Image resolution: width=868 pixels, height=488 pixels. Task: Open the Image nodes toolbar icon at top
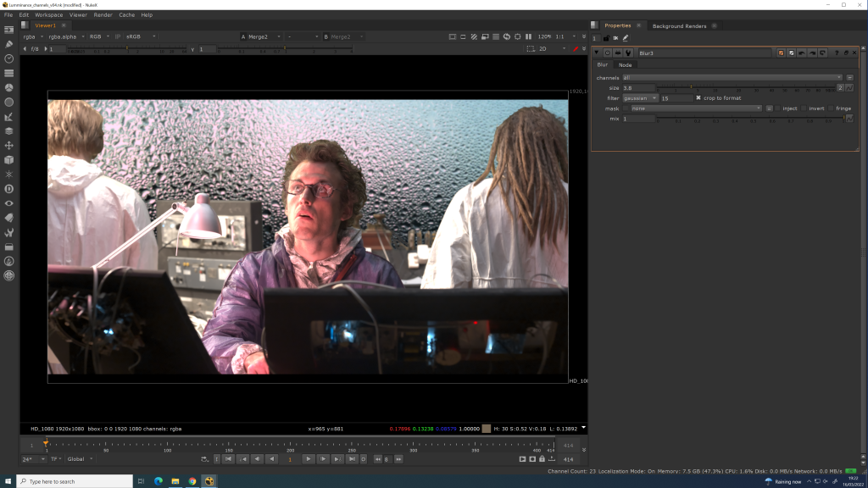pos(8,30)
